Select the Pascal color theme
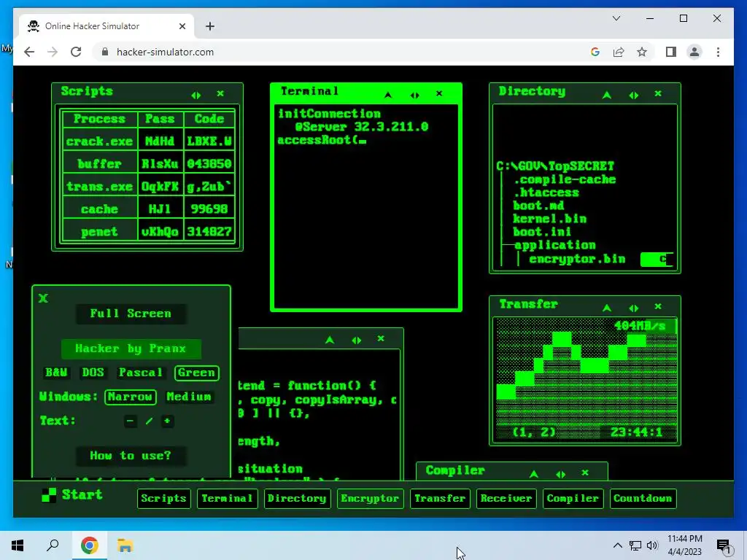Viewport: 747px width, 560px height. pyautogui.click(x=141, y=373)
